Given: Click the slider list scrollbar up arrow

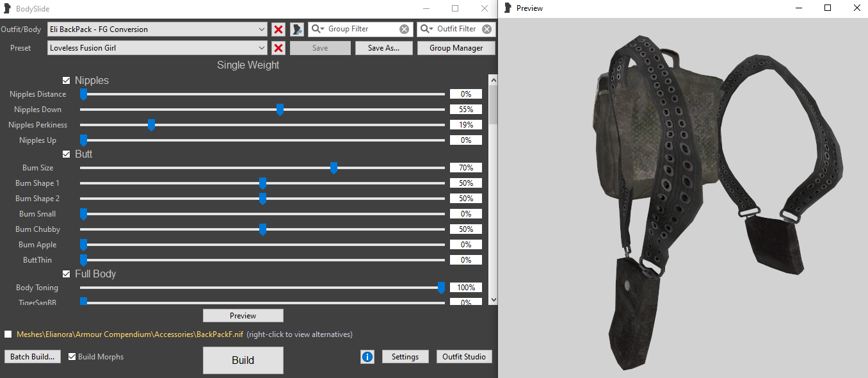Looking at the screenshot, I should tap(493, 79).
